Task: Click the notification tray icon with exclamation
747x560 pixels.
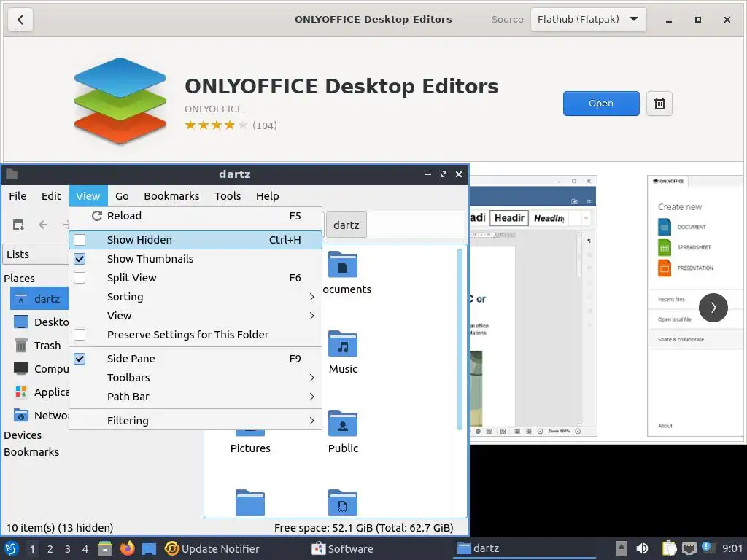Action: coord(708,548)
